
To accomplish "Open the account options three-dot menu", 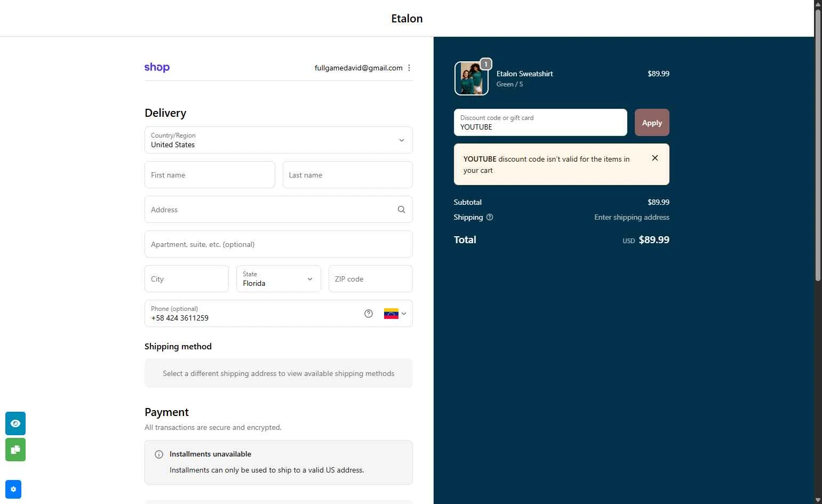I will click(409, 68).
